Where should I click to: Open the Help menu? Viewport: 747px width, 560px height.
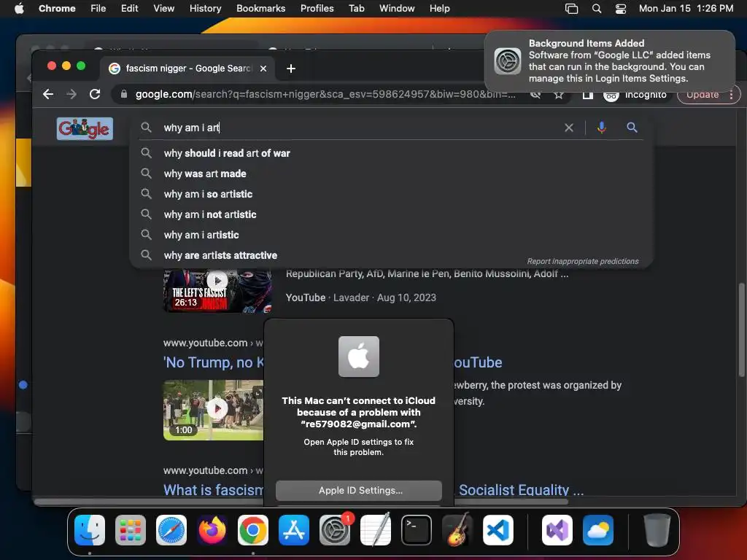439,9
